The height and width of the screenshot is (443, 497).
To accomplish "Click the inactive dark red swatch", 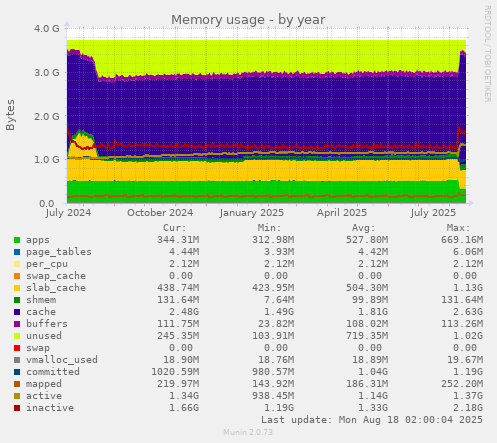I will (17, 408).
